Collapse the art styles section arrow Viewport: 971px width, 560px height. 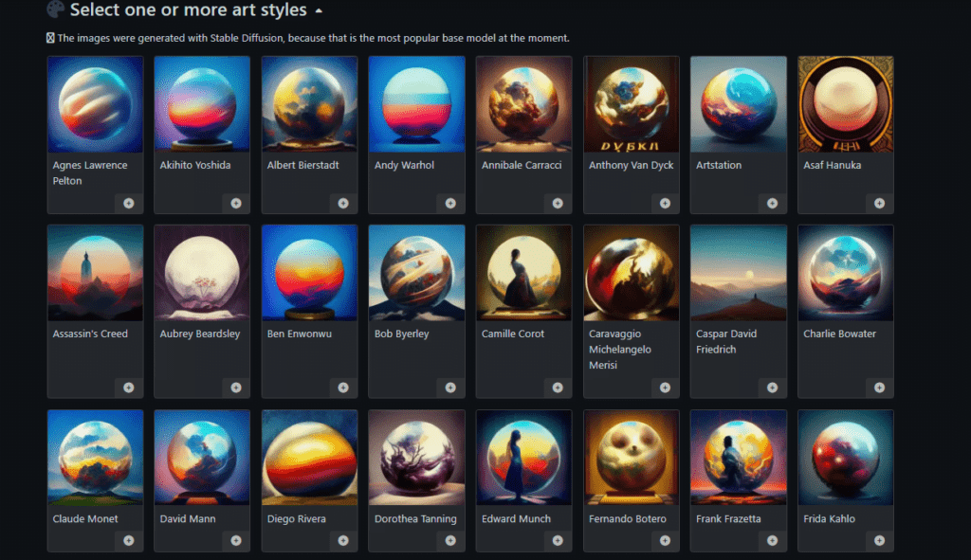pos(319,11)
